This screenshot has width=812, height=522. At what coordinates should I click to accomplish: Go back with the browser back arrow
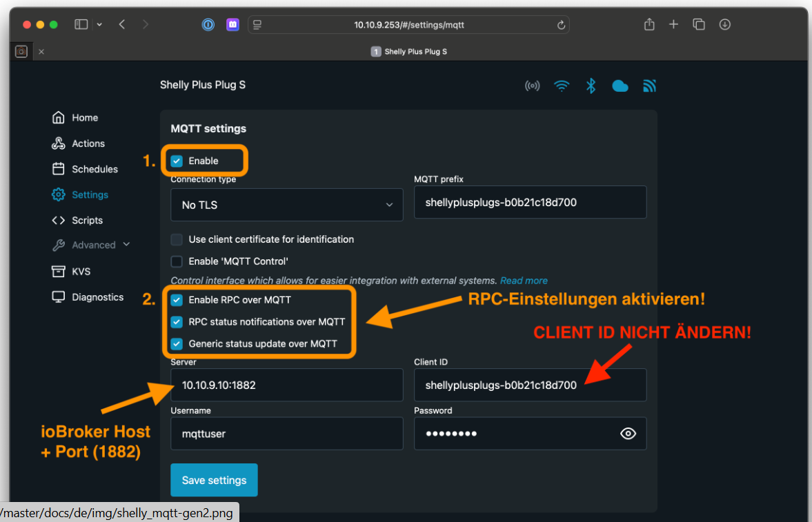[x=122, y=24]
